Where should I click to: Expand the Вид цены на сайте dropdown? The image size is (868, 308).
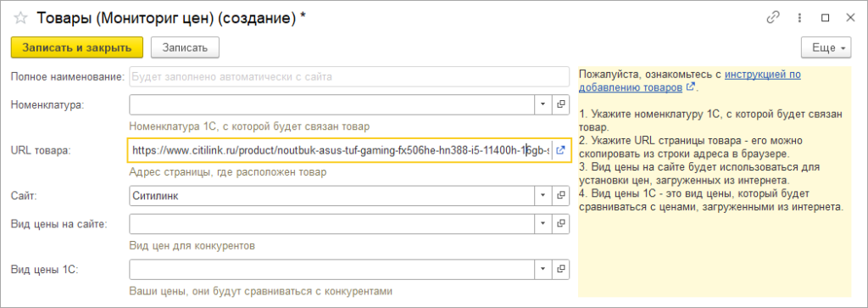click(x=543, y=223)
